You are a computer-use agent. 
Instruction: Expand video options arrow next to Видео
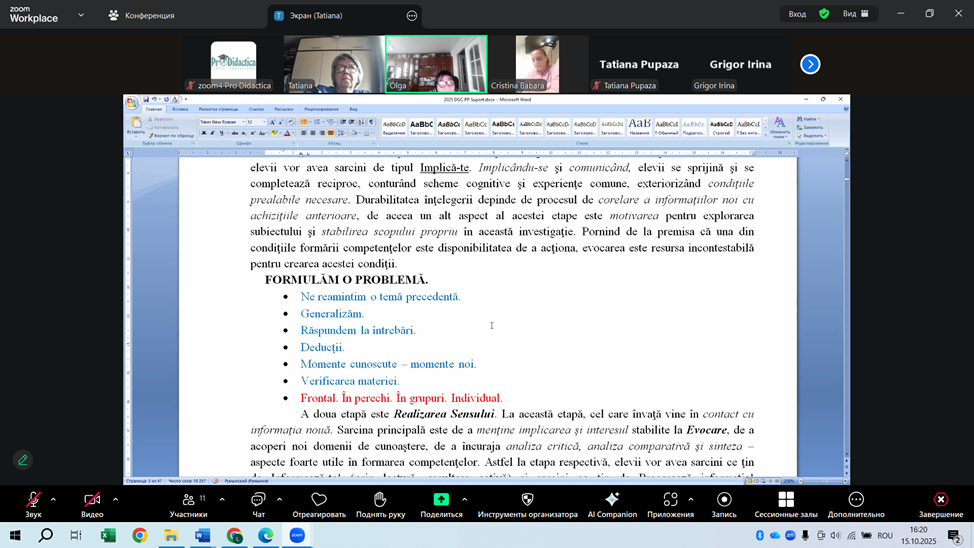115,499
